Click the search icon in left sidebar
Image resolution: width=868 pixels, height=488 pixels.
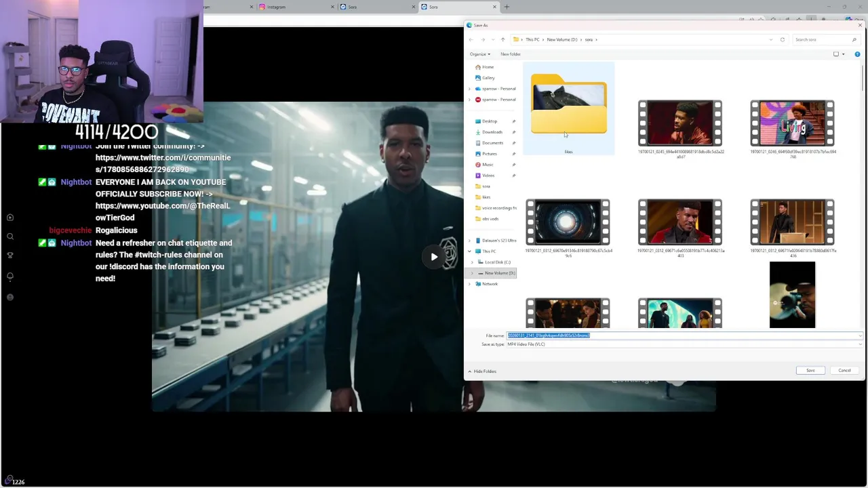pos(10,237)
